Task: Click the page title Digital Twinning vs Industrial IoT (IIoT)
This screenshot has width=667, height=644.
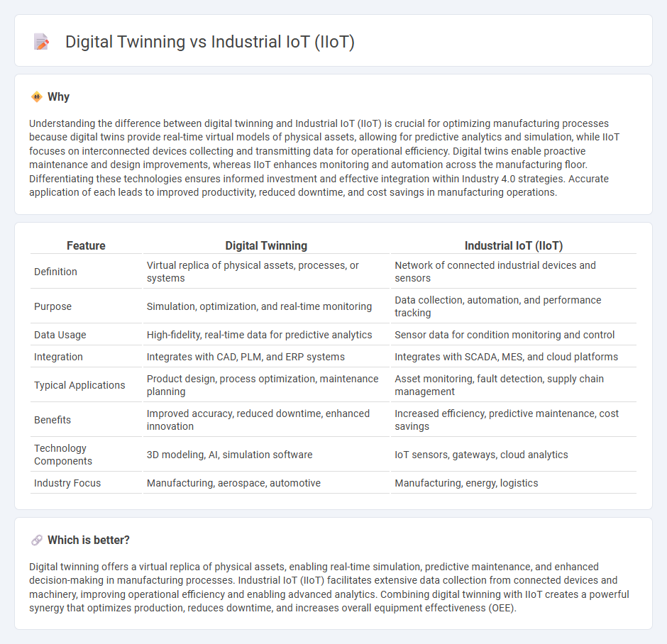Action: [x=210, y=42]
